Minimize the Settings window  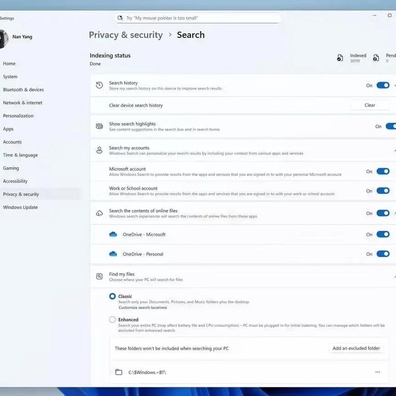coord(374,15)
